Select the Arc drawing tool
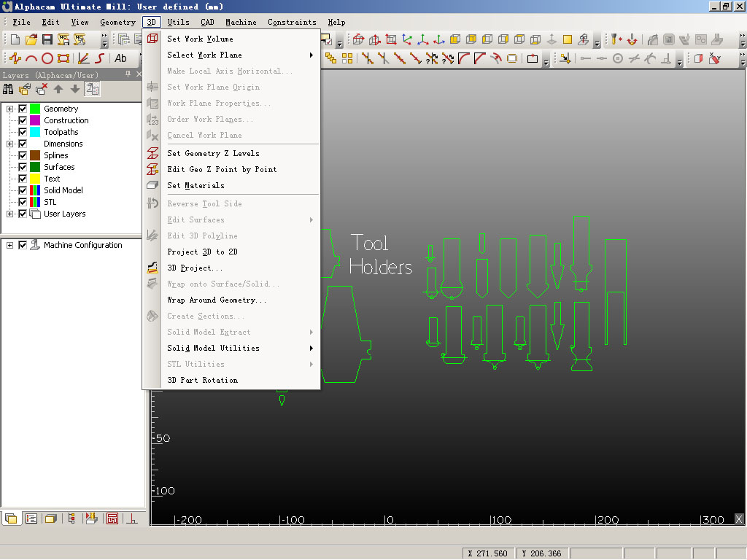 pyautogui.click(x=31, y=58)
